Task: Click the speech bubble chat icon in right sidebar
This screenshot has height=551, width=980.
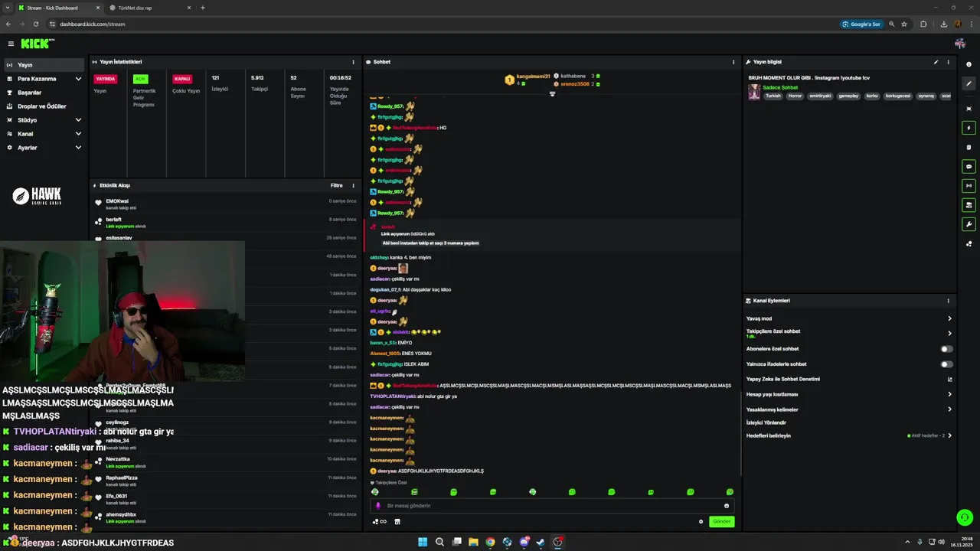Action: coord(969,166)
